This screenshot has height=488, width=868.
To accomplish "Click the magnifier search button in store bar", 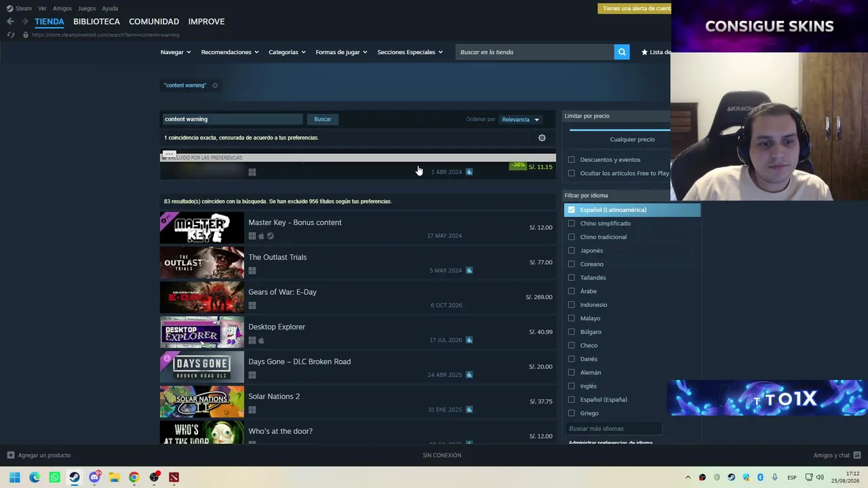I will [x=622, y=52].
